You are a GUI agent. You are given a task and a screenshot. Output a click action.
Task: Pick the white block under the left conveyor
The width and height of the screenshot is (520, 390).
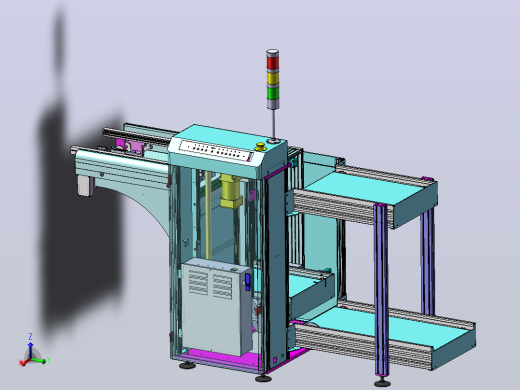tap(86, 186)
